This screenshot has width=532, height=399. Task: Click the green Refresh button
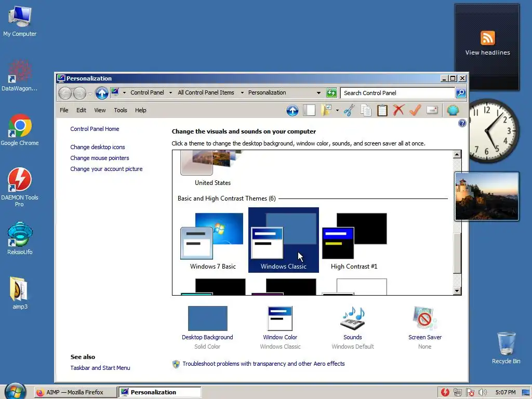coord(331,92)
